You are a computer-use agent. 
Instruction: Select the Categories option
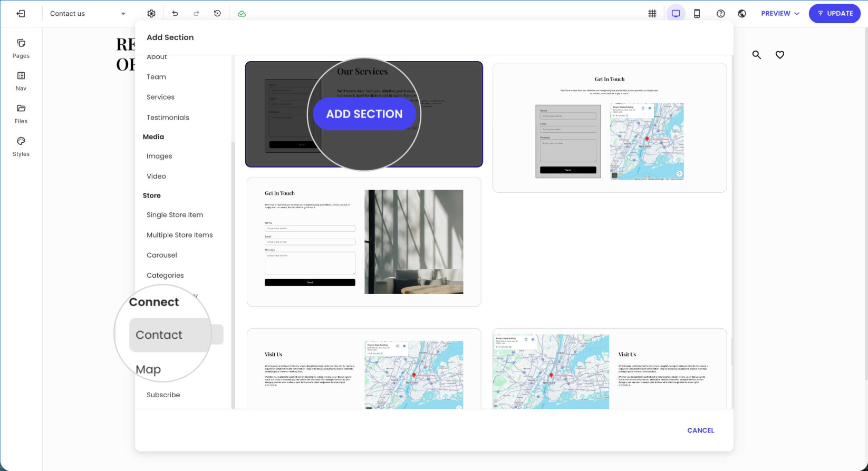(x=165, y=275)
